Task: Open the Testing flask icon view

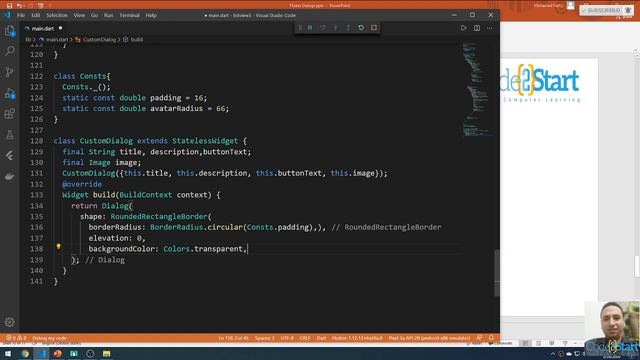Action: 9,135
